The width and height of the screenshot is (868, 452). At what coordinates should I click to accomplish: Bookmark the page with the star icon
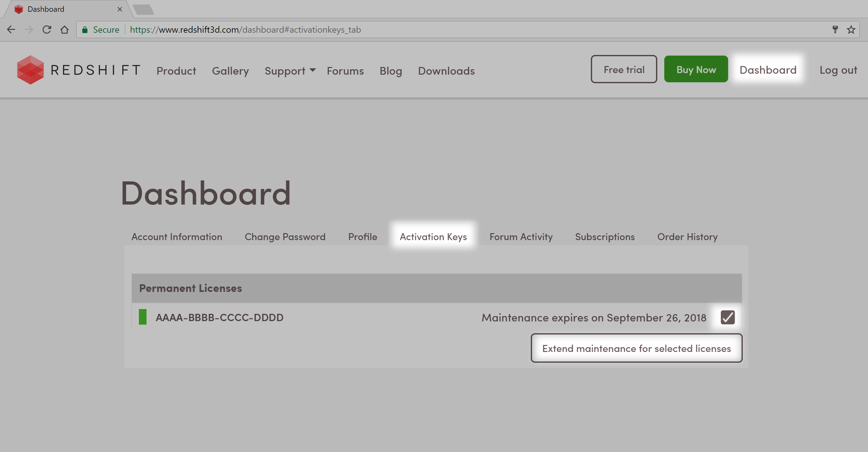[851, 30]
